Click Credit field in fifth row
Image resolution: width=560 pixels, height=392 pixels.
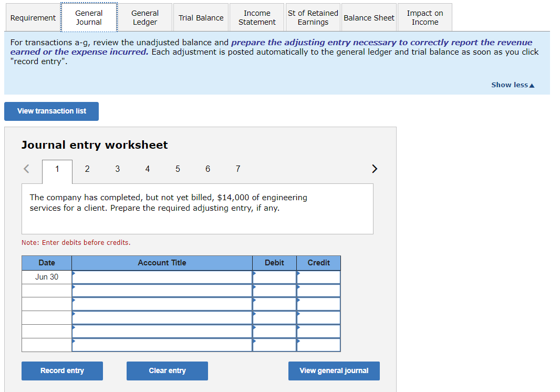tap(318, 332)
